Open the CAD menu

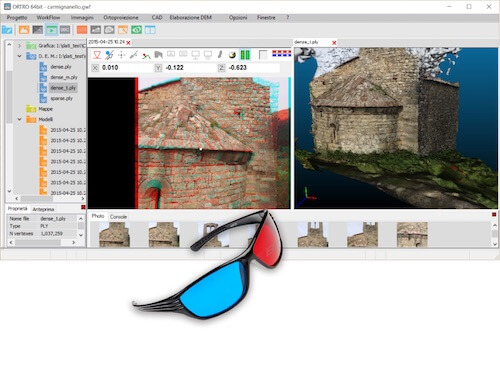click(157, 18)
